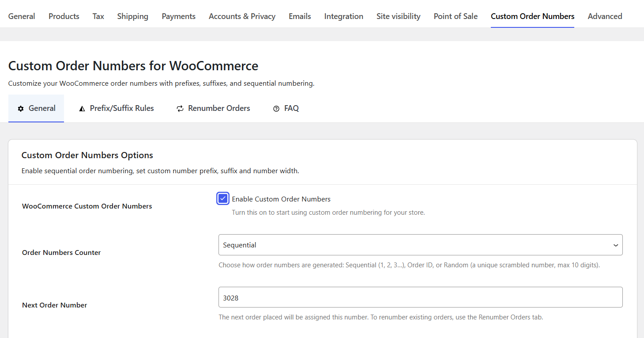Open the Payments tab
Viewport: 644px width, 338px height.
coord(179,16)
